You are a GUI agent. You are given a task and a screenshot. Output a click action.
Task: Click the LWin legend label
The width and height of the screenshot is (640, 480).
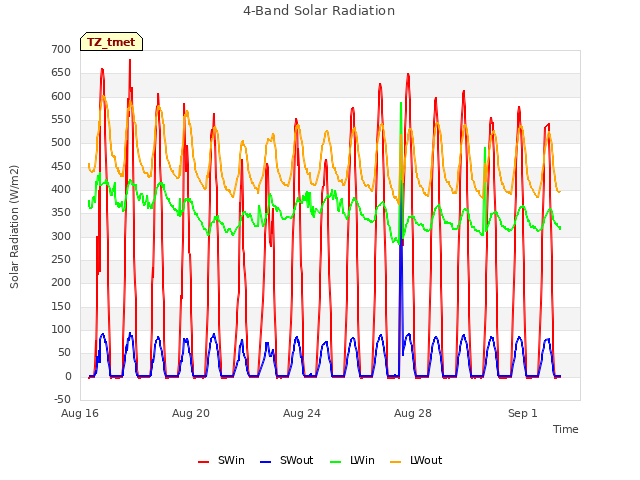(362, 460)
